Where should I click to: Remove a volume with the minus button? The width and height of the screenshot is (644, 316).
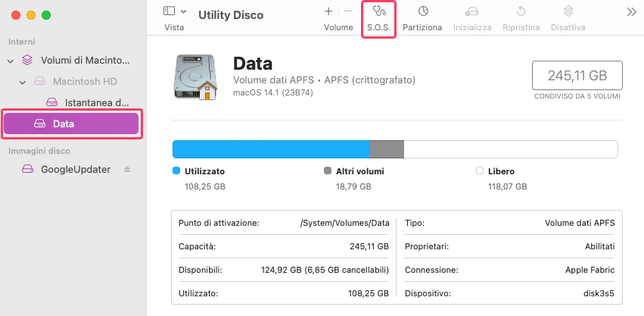(348, 11)
